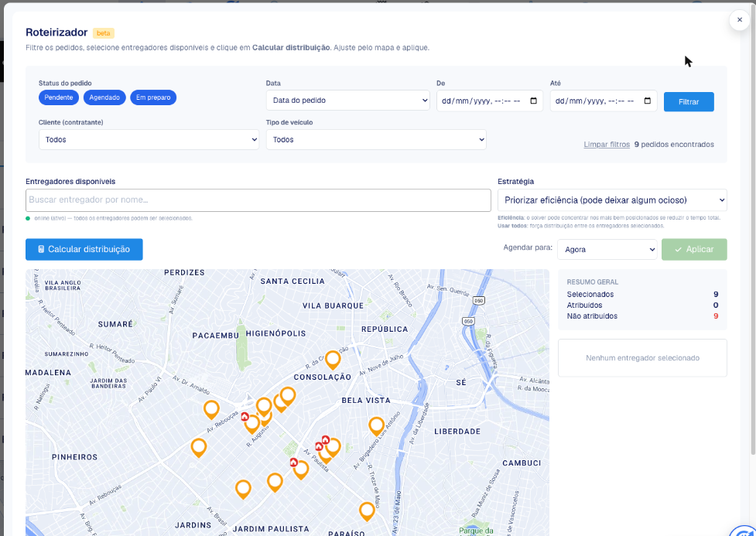Viewport: 756px width, 536px height.
Task: Open the Tipo de veículo dropdown
Action: (x=376, y=140)
